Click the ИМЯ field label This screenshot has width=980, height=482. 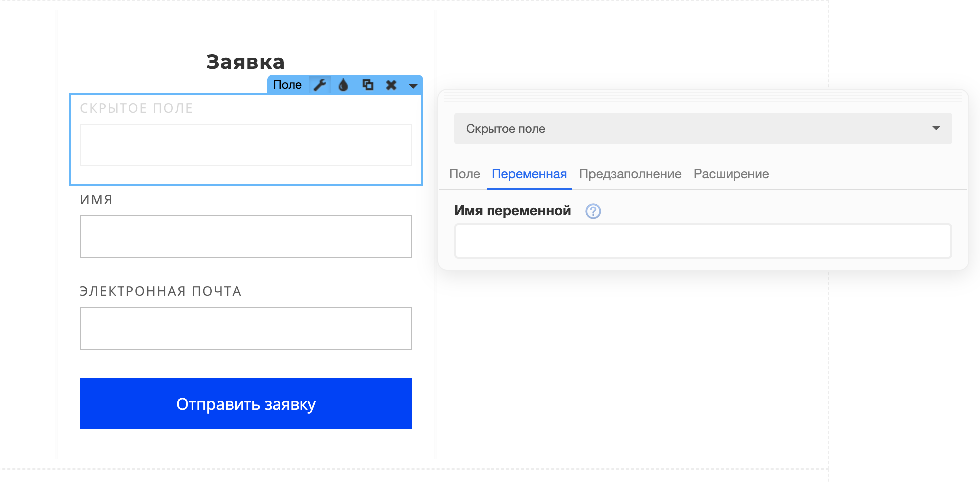coord(96,200)
